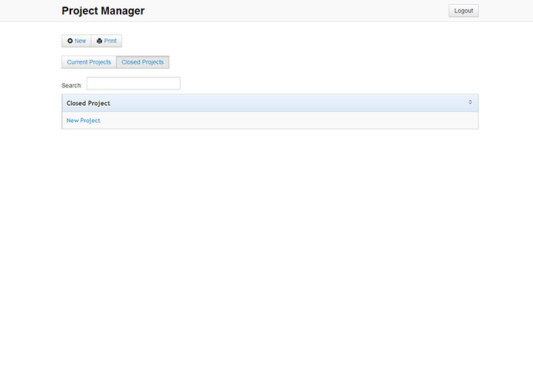
Task: Click the Project Manager title
Action: 103,11
